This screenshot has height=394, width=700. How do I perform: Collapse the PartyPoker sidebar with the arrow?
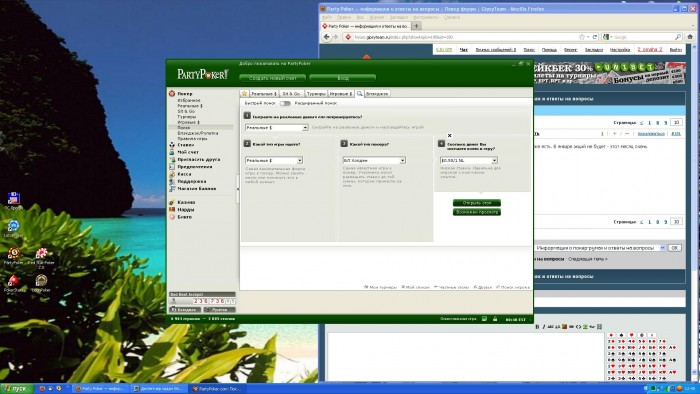click(x=238, y=189)
